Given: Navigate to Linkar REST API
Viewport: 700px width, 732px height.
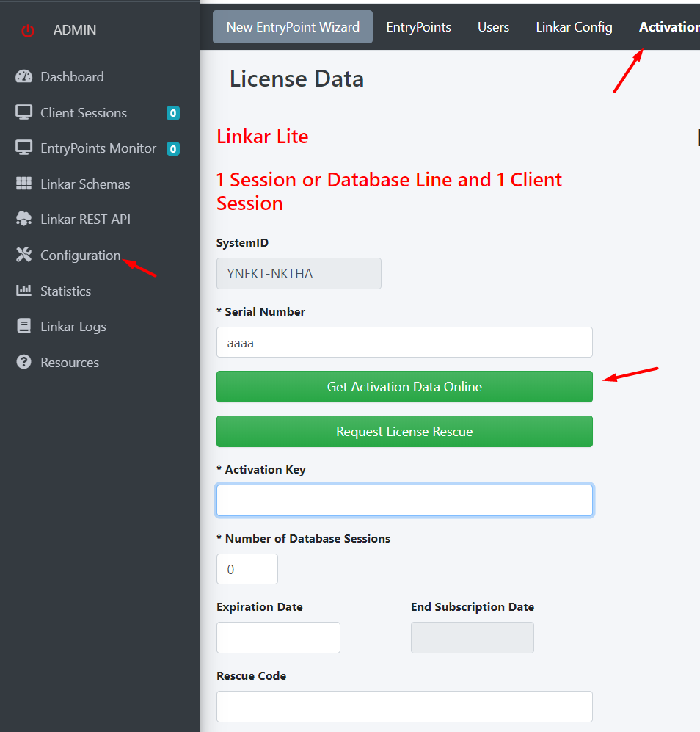Looking at the screenshot, I should click(85, 220).
